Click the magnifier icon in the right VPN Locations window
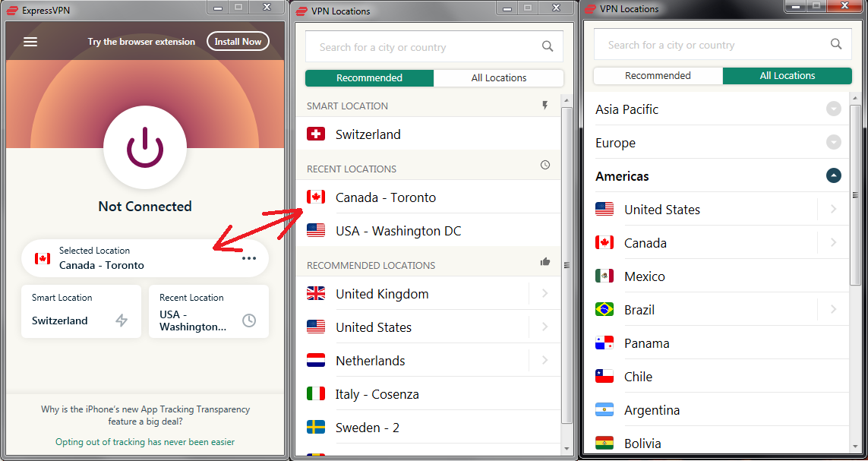This screenshot has height=461, width=868. 836,44
